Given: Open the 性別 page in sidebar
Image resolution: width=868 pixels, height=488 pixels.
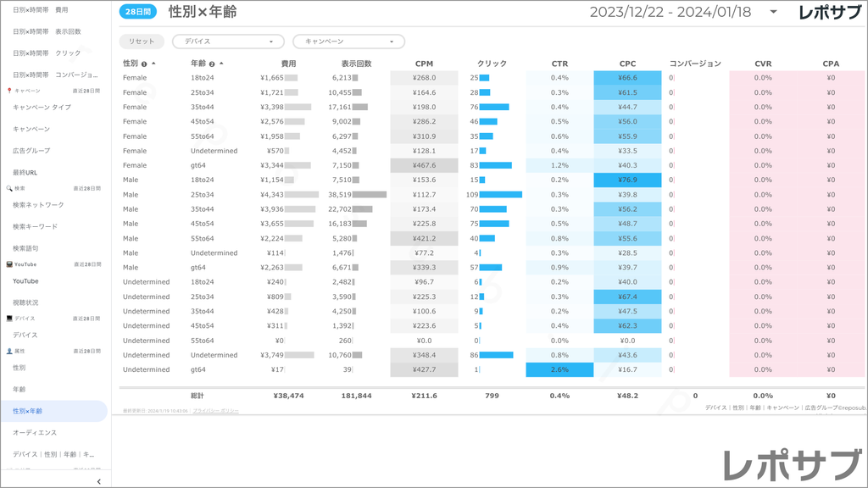Looking at the screenshot, I should pos(19,368).
